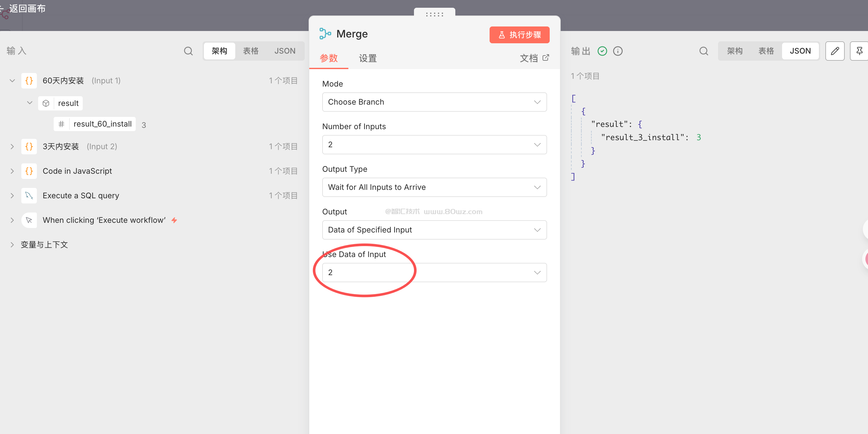Click the result object cube icon
868x434 pixels.
[46, 103]
